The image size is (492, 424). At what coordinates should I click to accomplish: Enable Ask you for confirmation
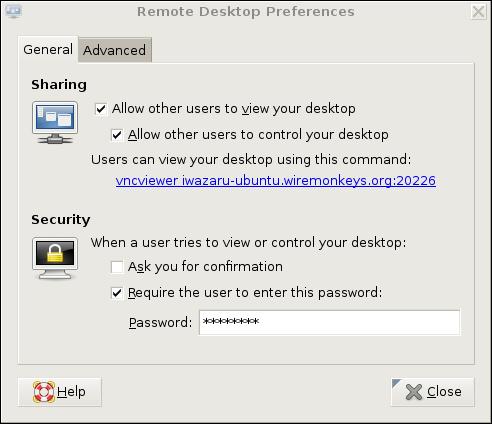pyautogui.click(x=117, y=267)
